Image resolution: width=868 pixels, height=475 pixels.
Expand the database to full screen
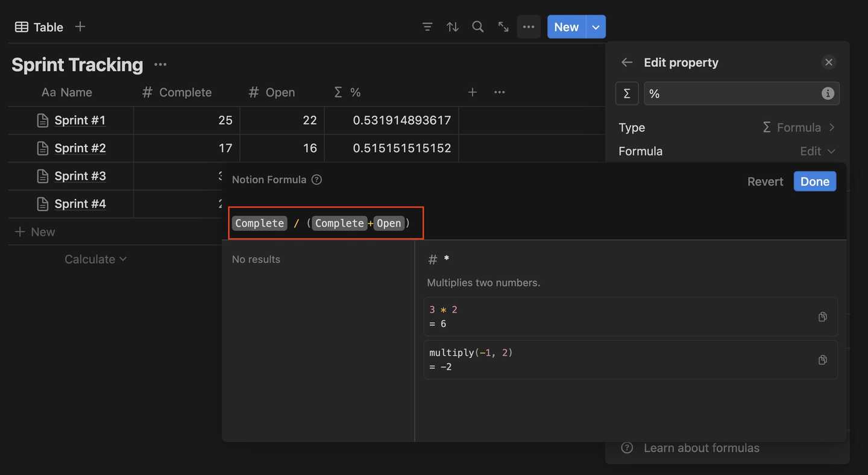click(503, 27)
